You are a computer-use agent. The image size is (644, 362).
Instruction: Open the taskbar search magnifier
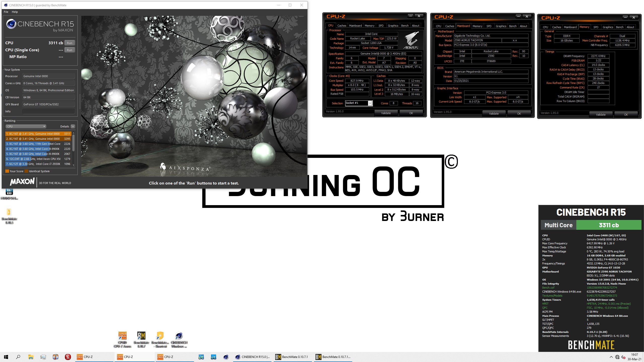18,357
